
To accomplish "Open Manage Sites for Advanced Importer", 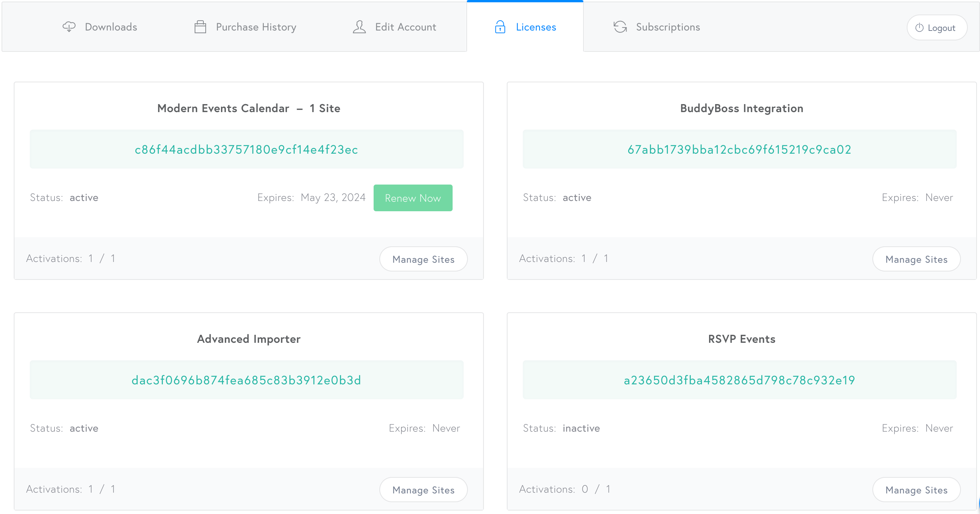I will (x=423, y=490).
